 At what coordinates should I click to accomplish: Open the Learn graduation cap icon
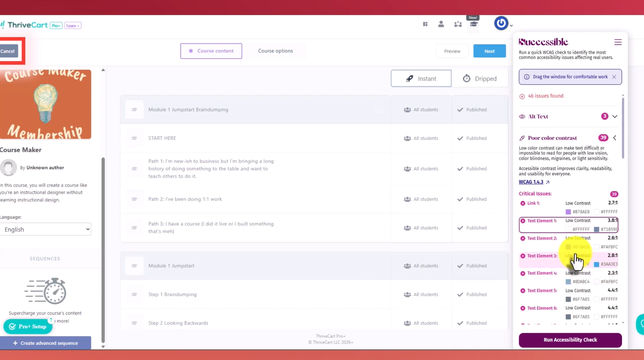point(474,24)
